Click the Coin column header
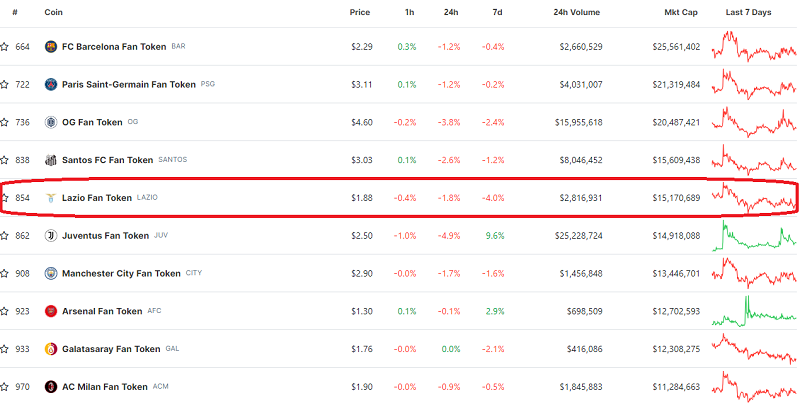The image size is (800, 405). click(x=54, y=12)
